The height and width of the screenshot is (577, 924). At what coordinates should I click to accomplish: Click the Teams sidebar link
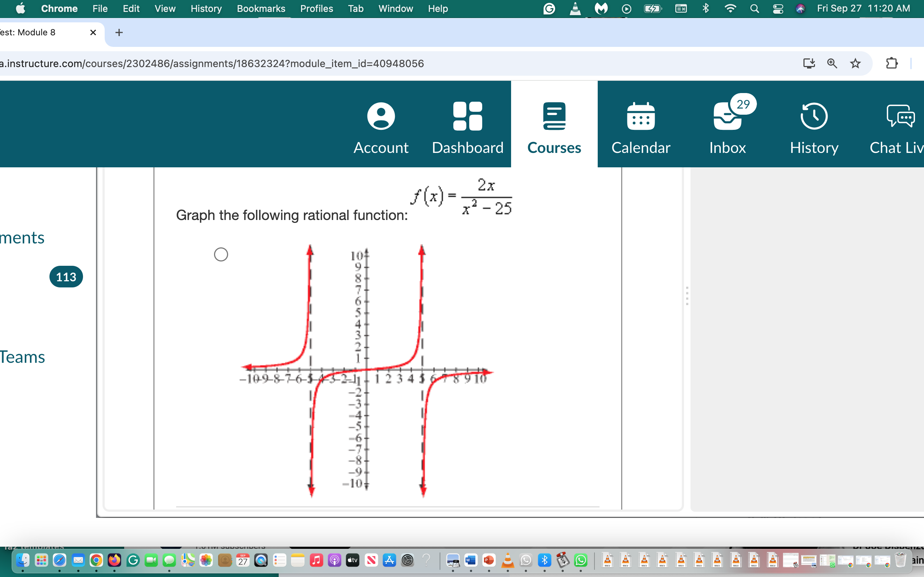(x=22, y=357)
